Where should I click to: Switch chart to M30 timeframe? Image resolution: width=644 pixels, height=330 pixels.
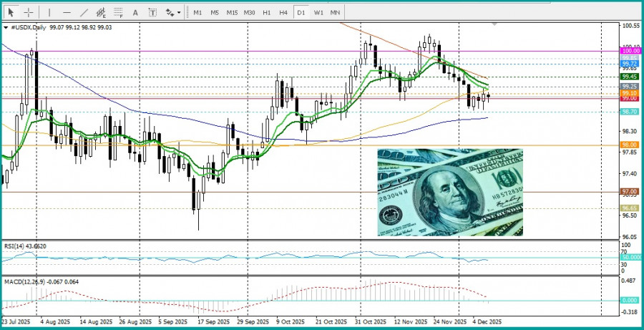click(x=249, y=13)
